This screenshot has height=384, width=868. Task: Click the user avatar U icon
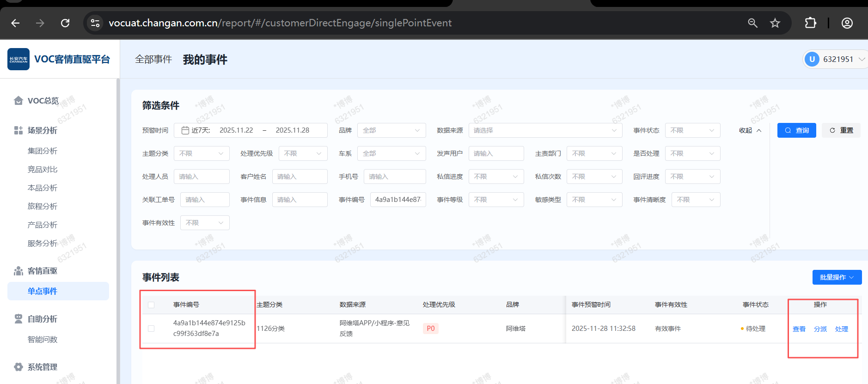(x=812, y=59)
